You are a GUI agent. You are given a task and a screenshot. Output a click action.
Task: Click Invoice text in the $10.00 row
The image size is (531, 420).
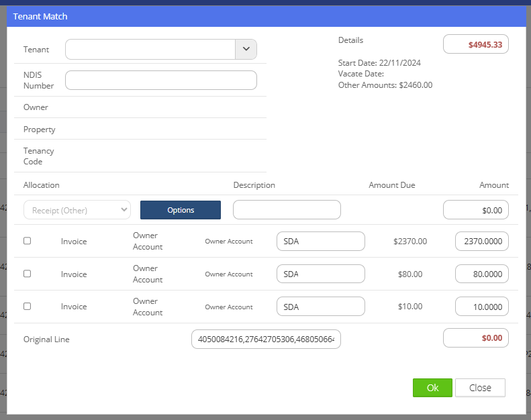point(74,307)
